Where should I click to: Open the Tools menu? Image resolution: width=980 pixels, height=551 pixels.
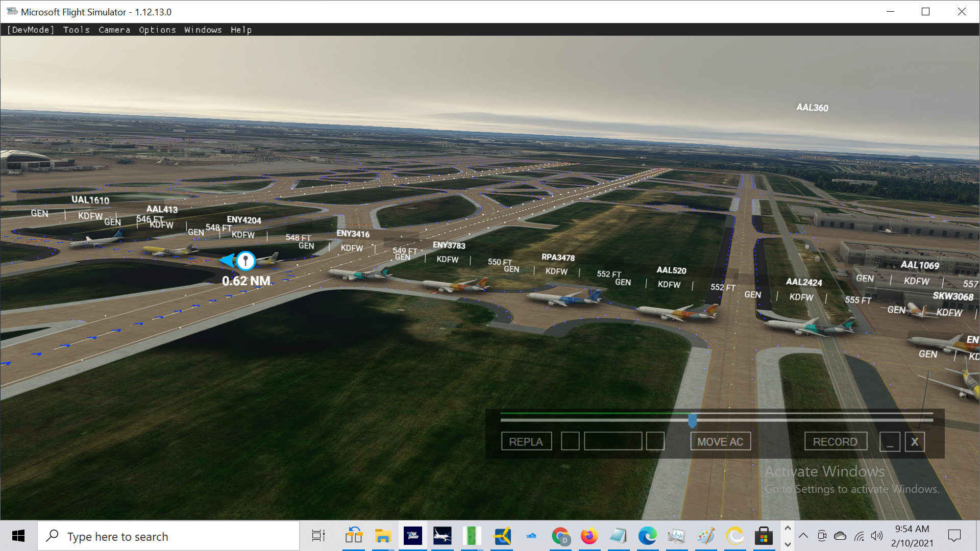point(77,30)
